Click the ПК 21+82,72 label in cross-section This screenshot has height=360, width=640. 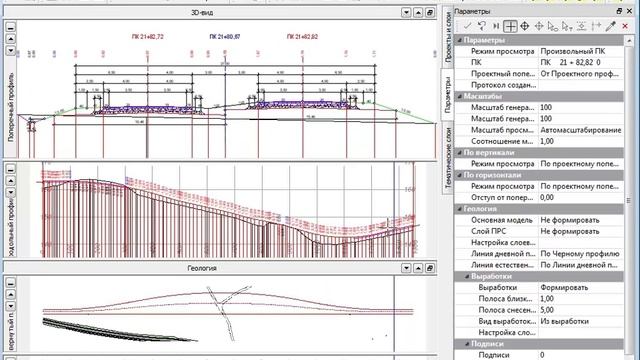pyautogui.click(x=147, y=37)
